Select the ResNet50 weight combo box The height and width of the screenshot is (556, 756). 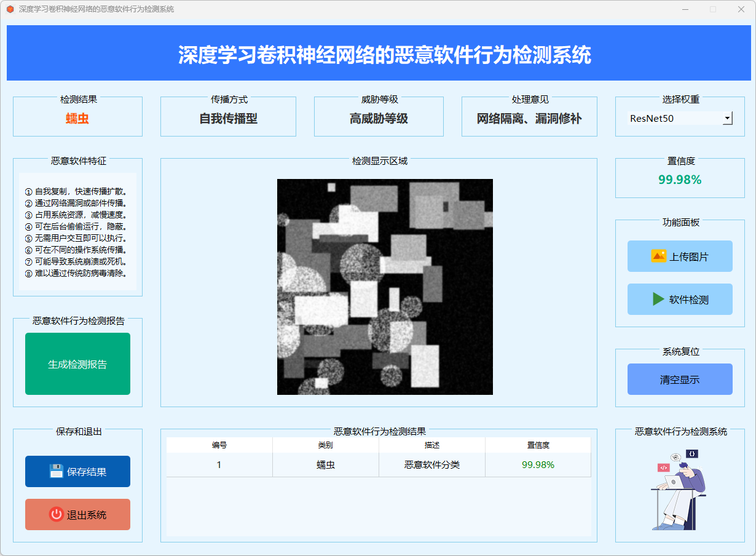[x=674, y=118]
